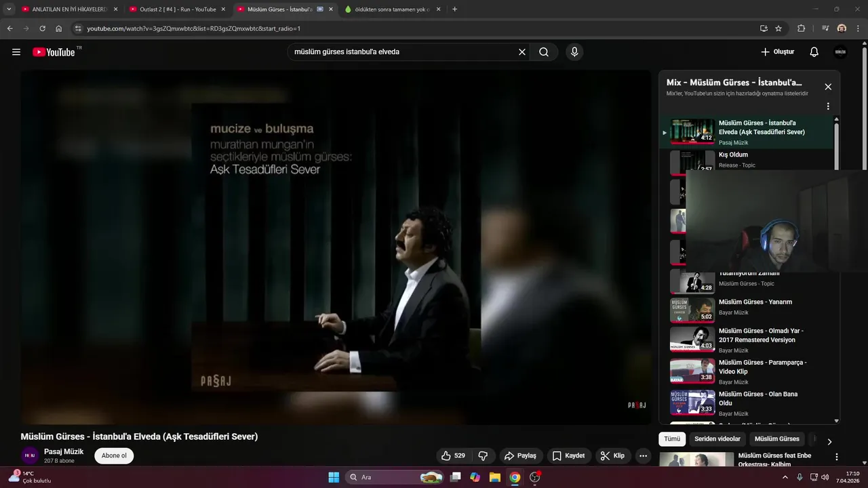This screenshot has width=868, height=488.
Task: Open Chrome tab search dropdown arrow
Action: (9, 9)
